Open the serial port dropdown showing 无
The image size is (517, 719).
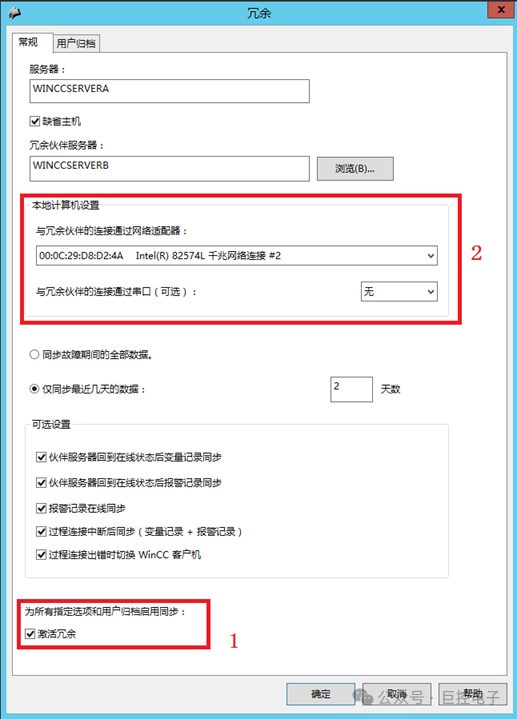coord(399,292)
